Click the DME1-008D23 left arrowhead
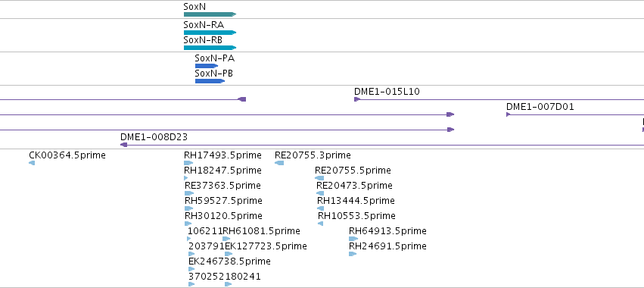The height and width of the screenshot is (288, 644). tap(123, 145)
